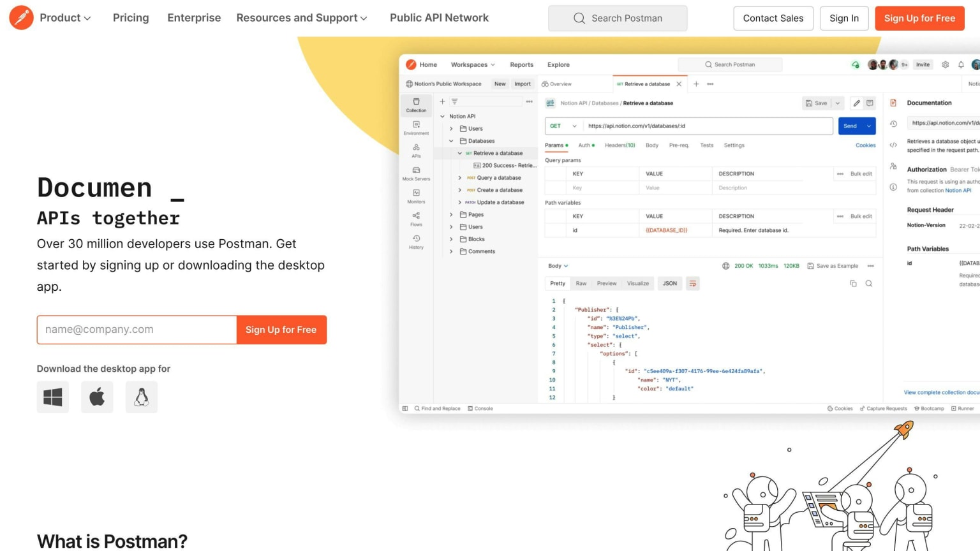This screenshot has height=551, width=980.
Task: Expand the Pages folder in the tree
Action: (x=451, y=215)
